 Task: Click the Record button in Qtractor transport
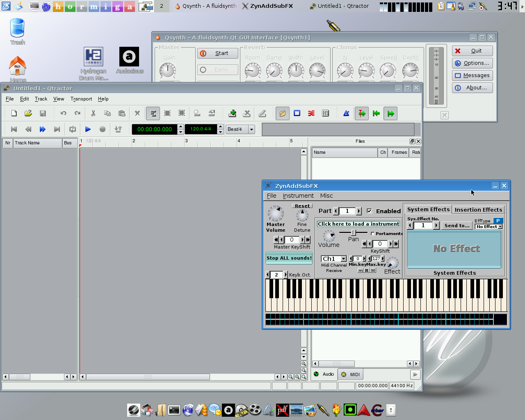pos(103,129)
